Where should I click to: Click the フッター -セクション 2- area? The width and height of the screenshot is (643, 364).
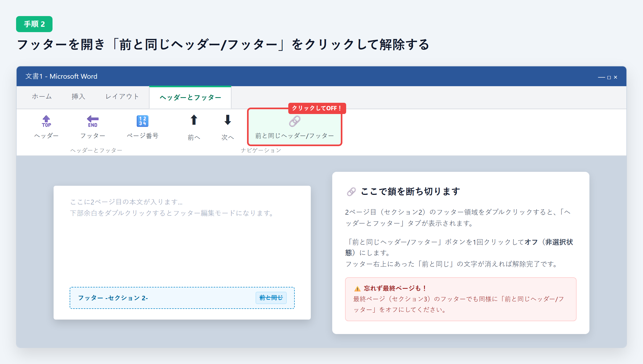(182, 298)
